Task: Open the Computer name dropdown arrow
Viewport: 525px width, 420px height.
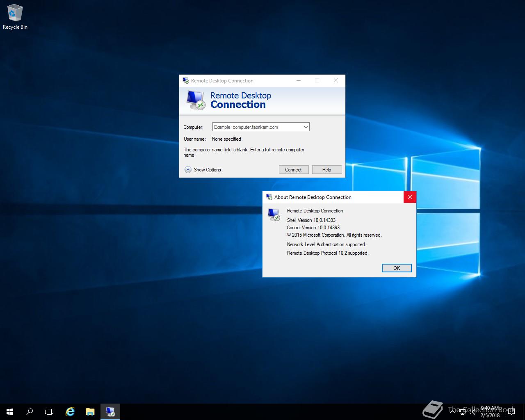Action: coord(306,127)
